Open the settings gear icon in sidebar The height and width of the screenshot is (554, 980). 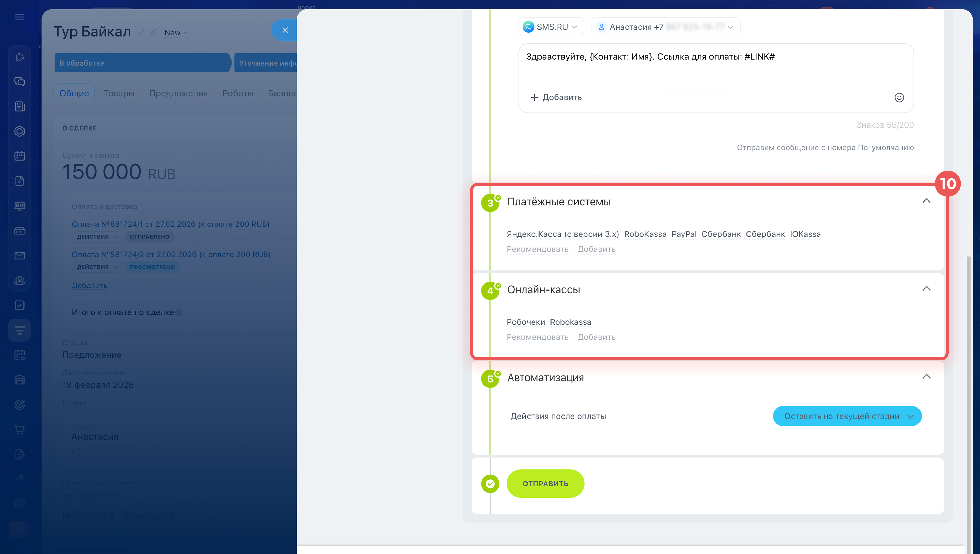tap(19, 503)
